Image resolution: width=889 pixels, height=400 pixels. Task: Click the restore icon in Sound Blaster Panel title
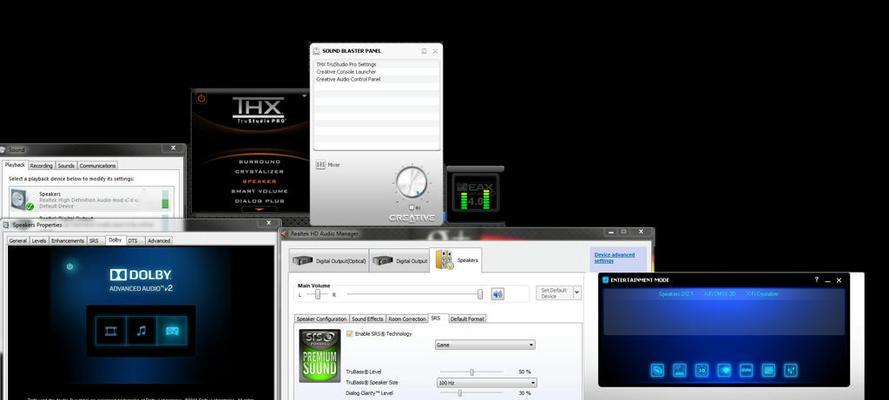[424, 51]
